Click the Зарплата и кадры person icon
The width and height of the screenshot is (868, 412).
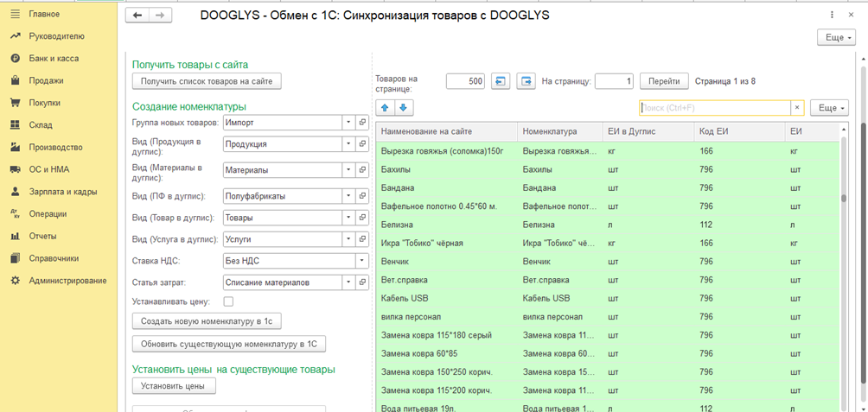(x=16, y=192)
